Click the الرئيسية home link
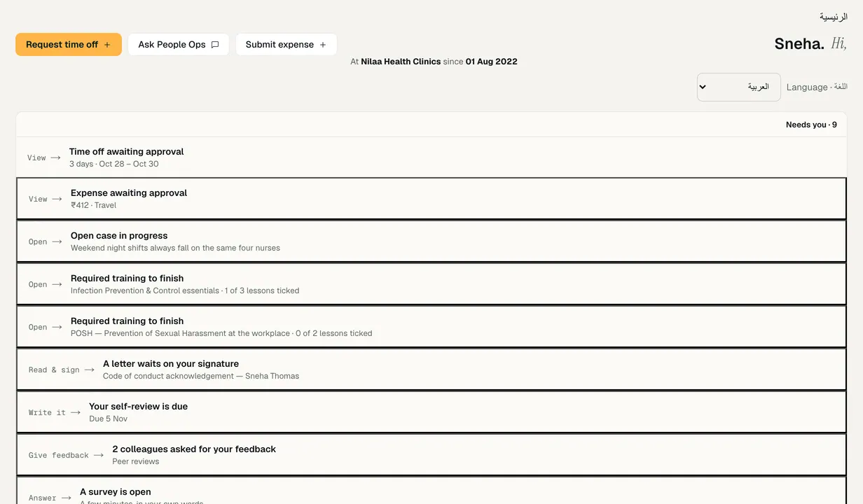 tap(834, 17)
